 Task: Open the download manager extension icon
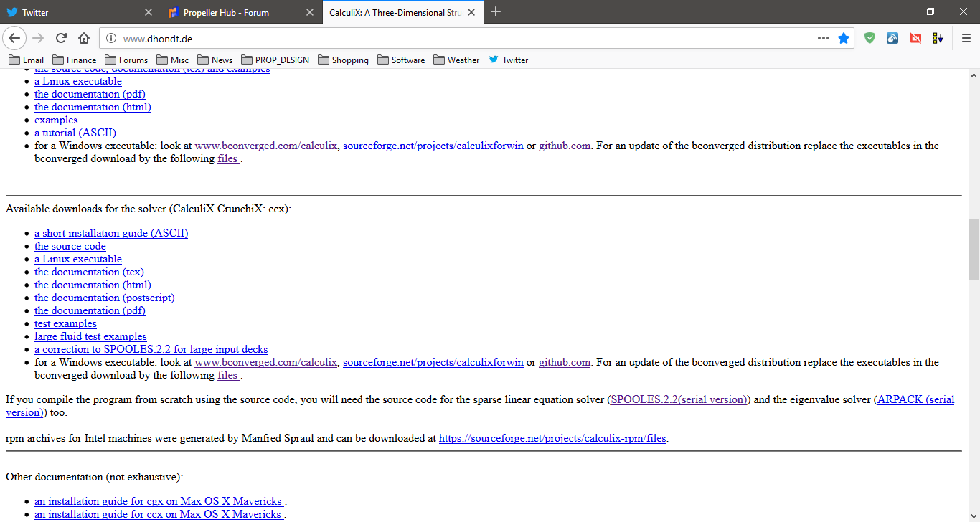pos(938,38)
